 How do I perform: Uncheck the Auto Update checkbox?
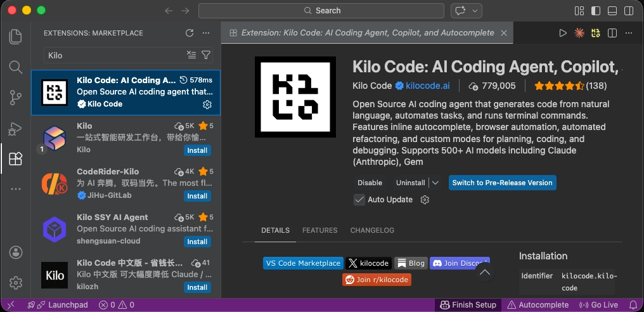click(359, 200)
